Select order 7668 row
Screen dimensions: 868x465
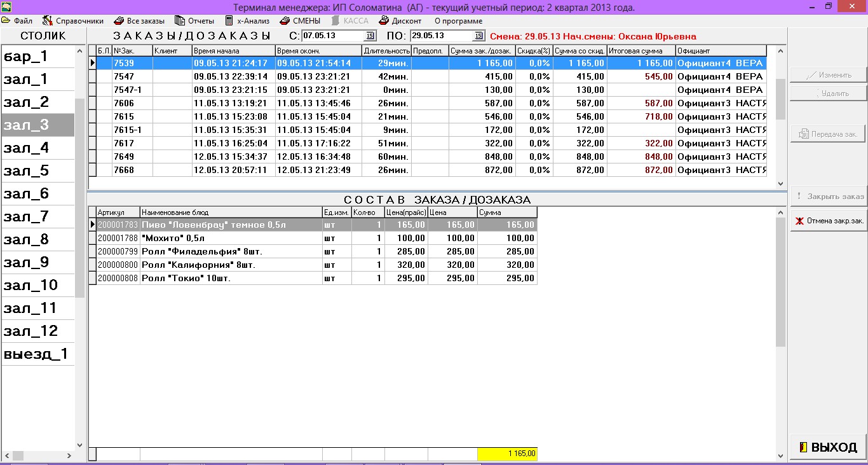pyautogui.click(x=427, y=170)
